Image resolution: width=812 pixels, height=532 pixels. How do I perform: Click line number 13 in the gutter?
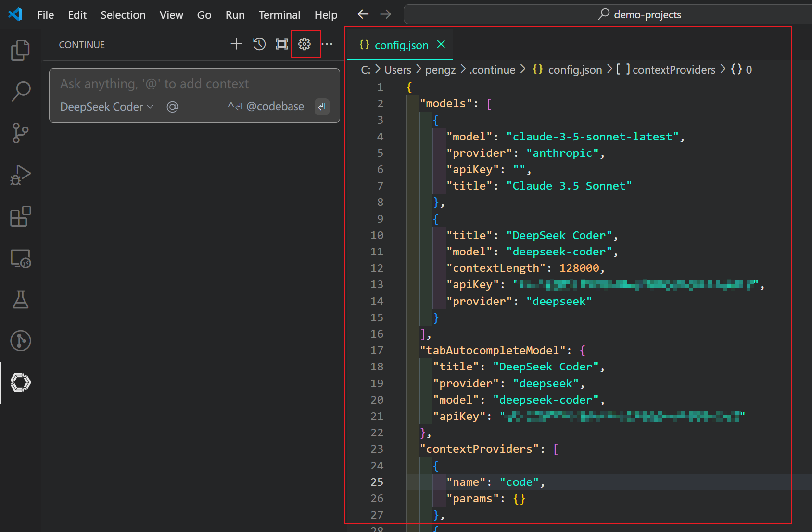(x=377, y=284)
